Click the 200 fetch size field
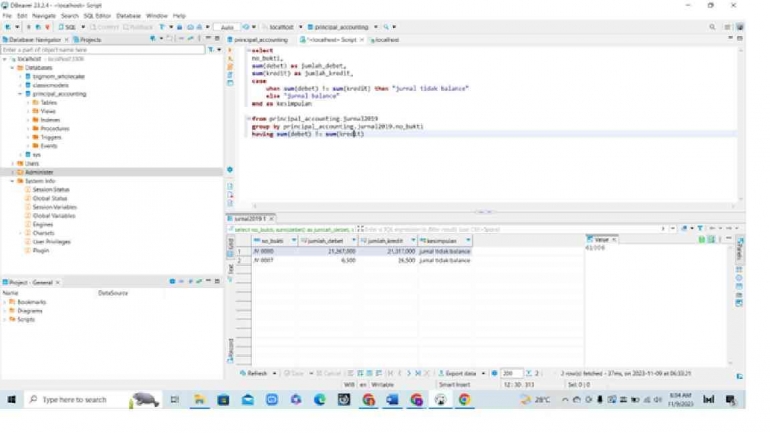Image resolution: width=770 pixels, height=433 pixels. tap(511, 374)
